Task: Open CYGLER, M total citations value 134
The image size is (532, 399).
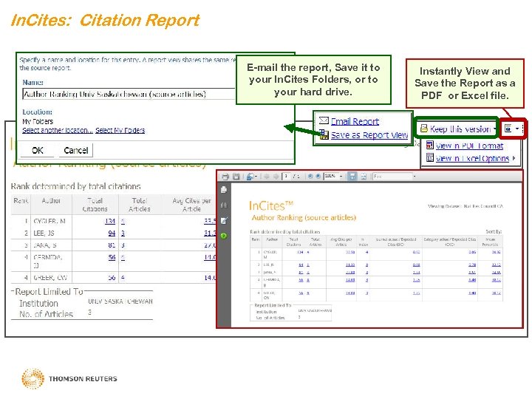Action: click(110, 221)
